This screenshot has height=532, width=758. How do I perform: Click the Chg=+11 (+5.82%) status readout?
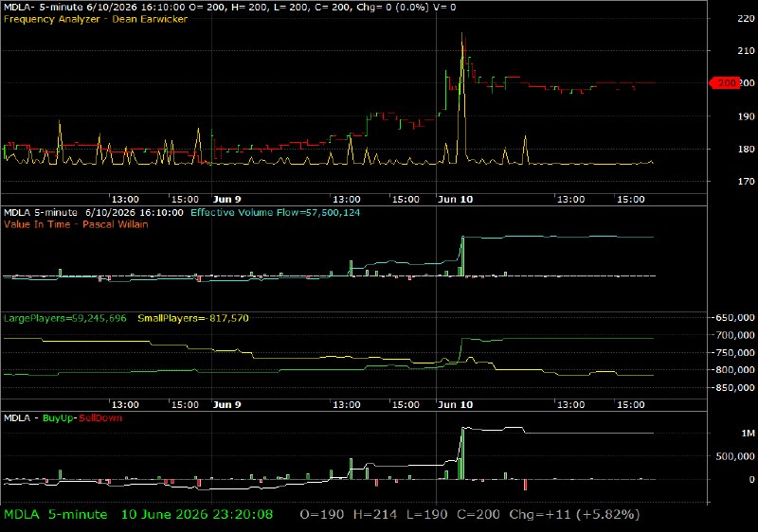574,515
